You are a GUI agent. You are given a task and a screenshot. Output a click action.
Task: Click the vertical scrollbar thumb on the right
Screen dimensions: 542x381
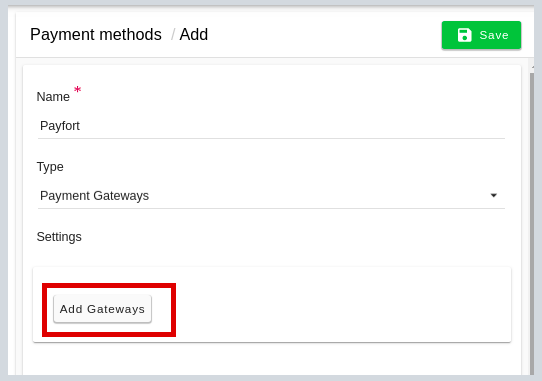532,221
